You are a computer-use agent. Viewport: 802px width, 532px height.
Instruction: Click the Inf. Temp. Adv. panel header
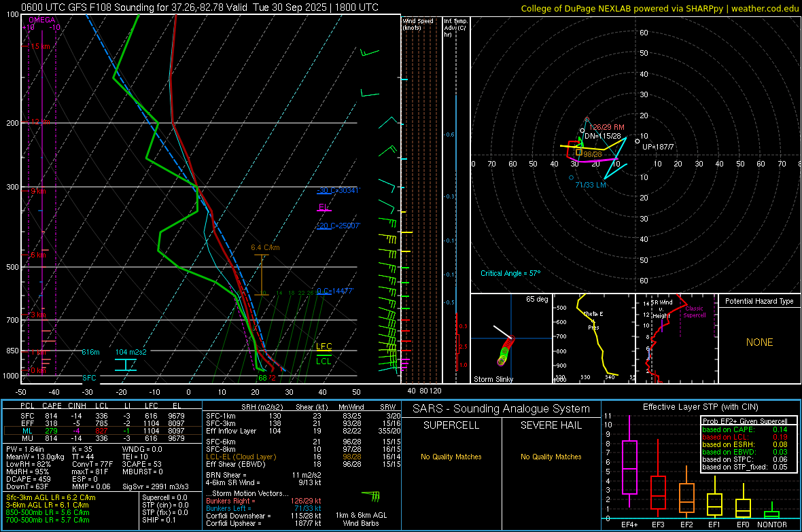[x=455, y=28]
